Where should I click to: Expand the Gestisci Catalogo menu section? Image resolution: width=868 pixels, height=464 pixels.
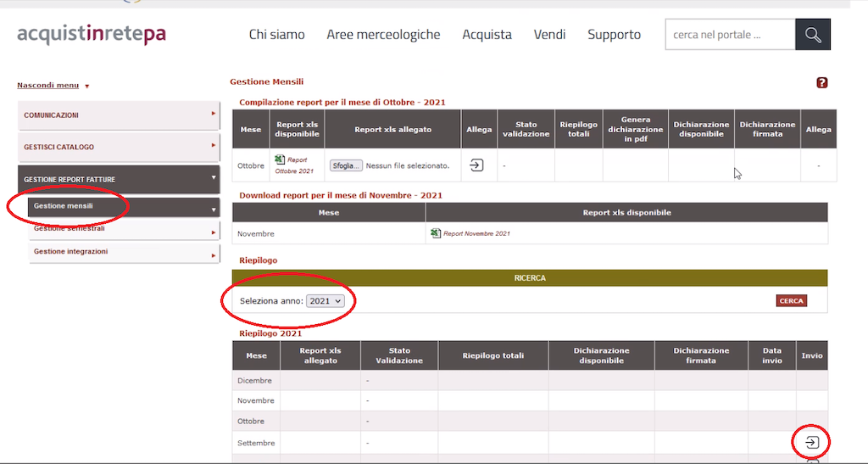(119, 148)
